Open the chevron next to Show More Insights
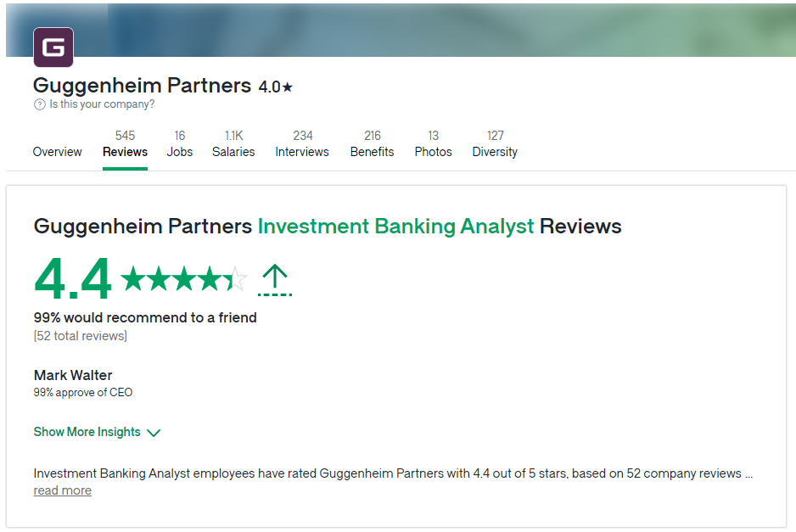Viewport: 796px width, 532px height. pos(154,433)
